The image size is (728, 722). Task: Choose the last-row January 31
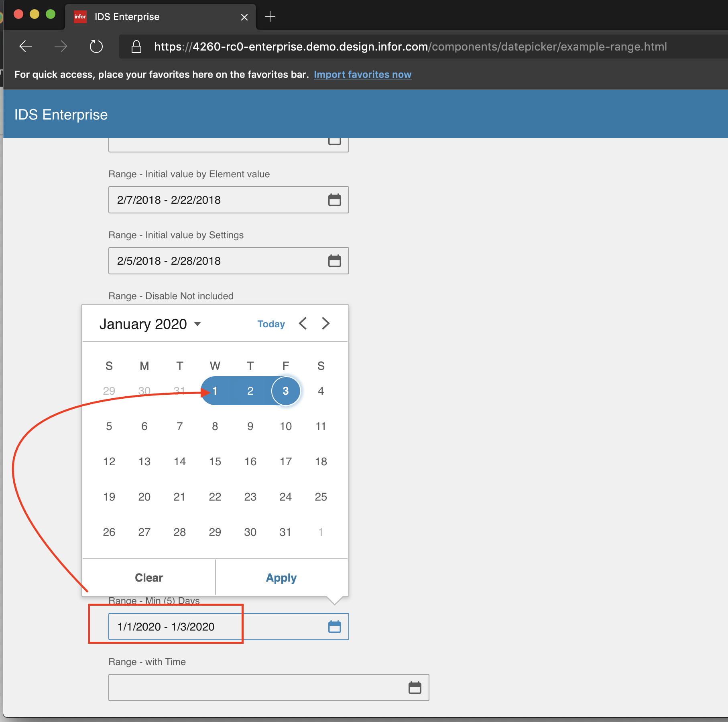(x=286, y=532)
